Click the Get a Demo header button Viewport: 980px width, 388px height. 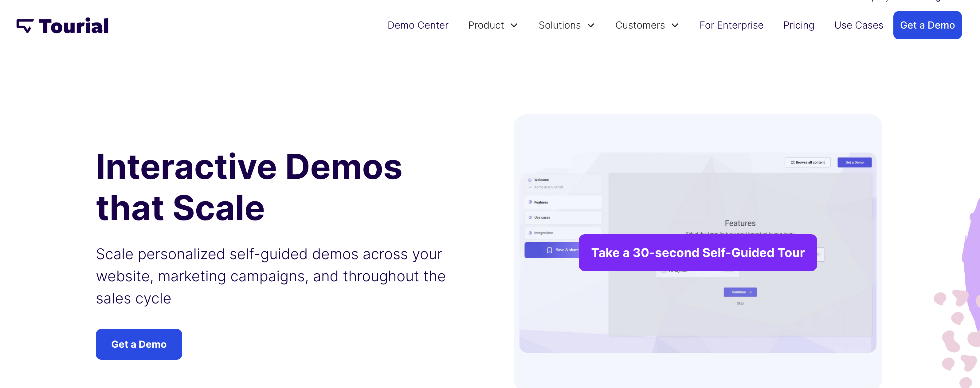(927, 25)
